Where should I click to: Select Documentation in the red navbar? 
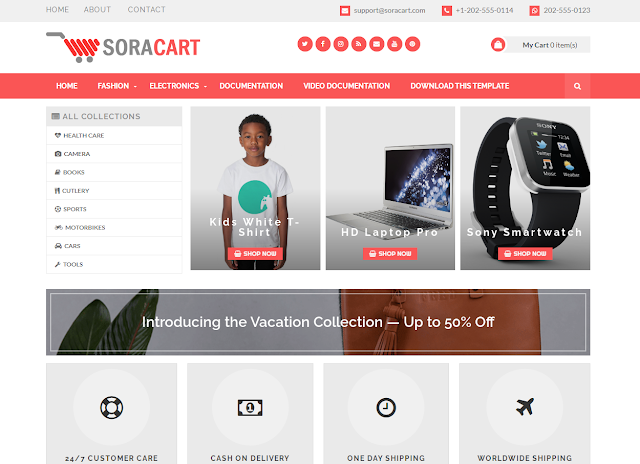coord(251,86)
